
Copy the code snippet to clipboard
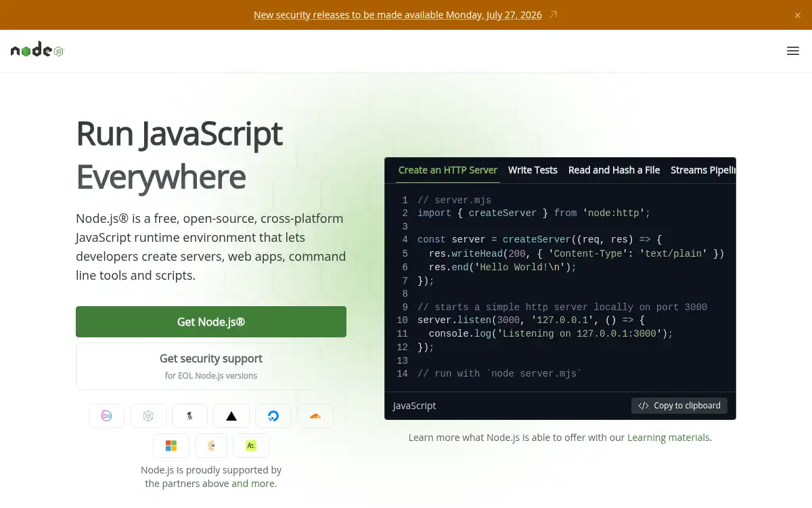point(679,406)
